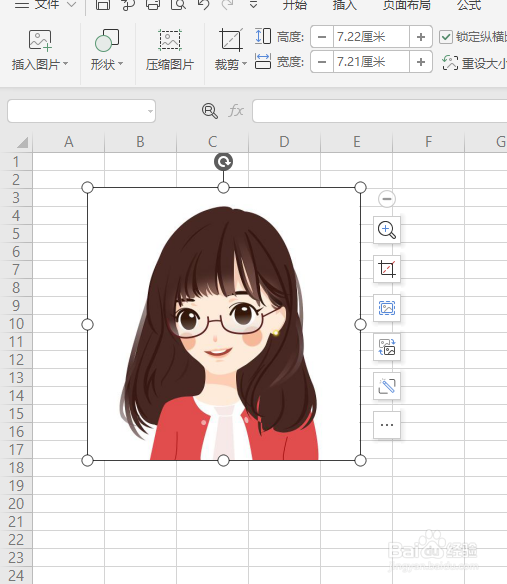Open the three-dots more options button

[387, 425]
